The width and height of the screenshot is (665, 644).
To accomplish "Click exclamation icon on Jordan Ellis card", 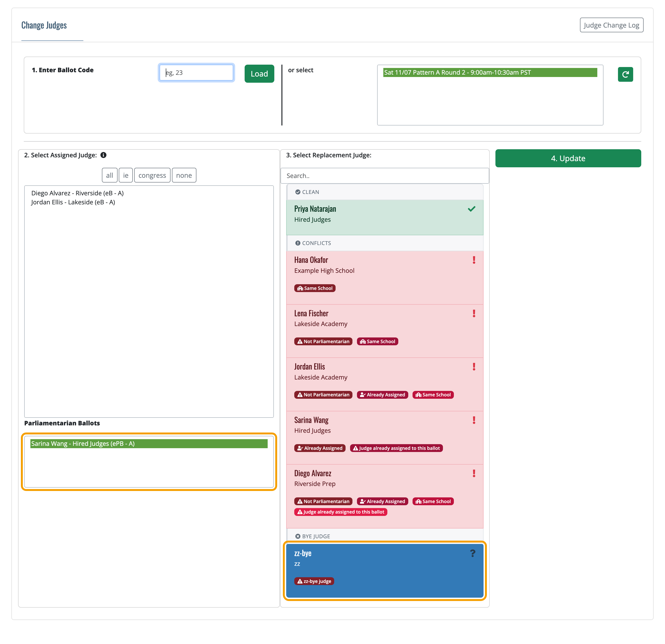I will (x=474, y=367).
